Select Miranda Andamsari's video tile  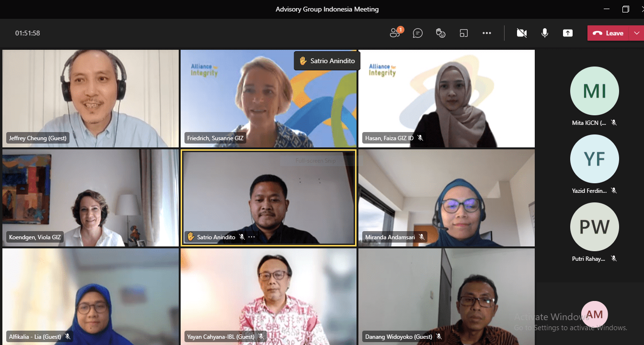(447, 198)
